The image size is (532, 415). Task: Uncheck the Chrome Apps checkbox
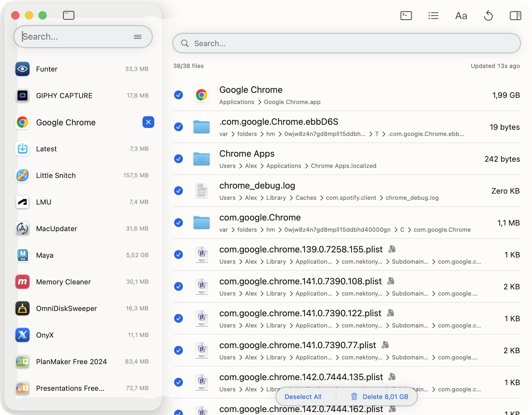tap(179, 159)
